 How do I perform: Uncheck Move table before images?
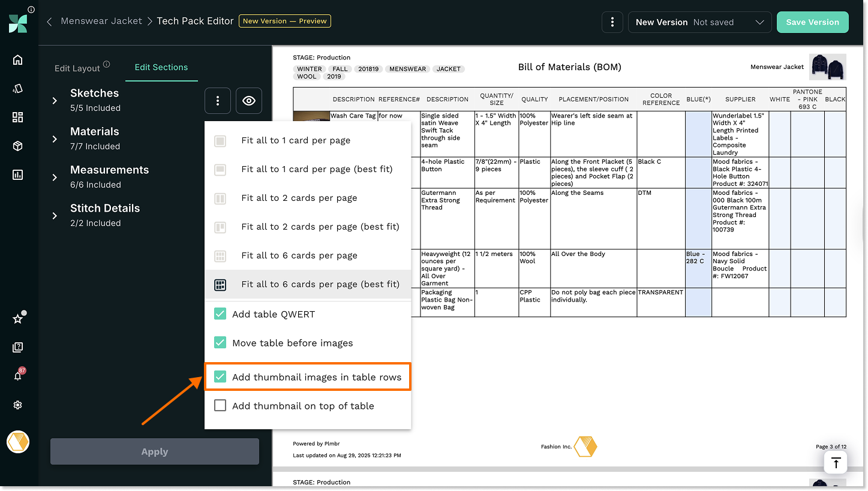(x=220, y=343)
